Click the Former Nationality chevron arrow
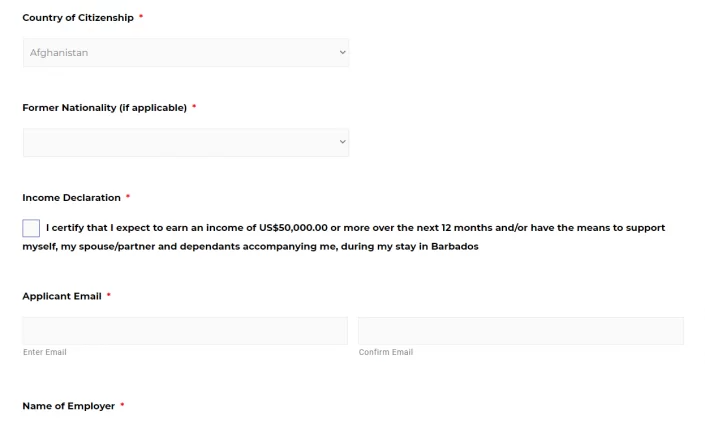Image resolution: width=705 pixels, height=424 pixels. pos(343,142)
